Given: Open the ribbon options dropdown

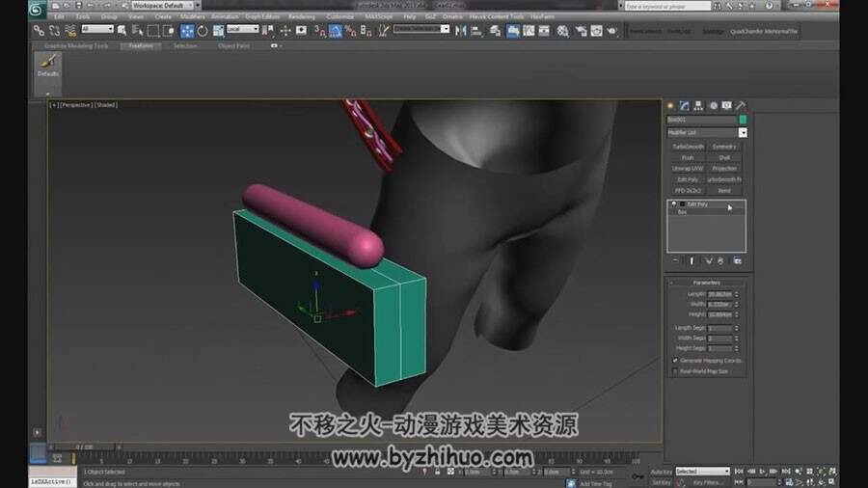Looking at the screenshot, I should coord(276,46).
